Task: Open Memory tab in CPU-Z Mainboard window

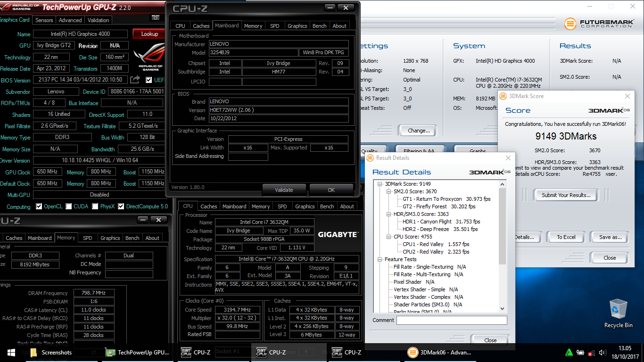Action: [x=253, y=26]
